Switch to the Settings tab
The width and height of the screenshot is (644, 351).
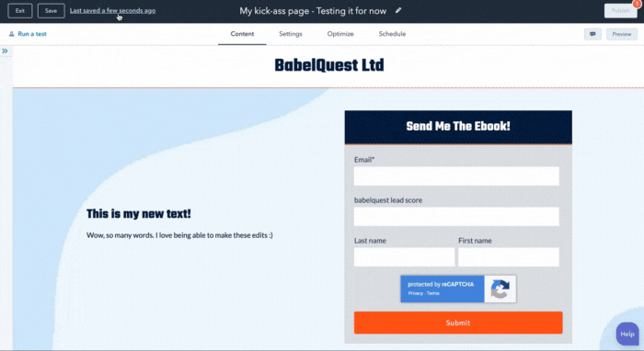291,34
